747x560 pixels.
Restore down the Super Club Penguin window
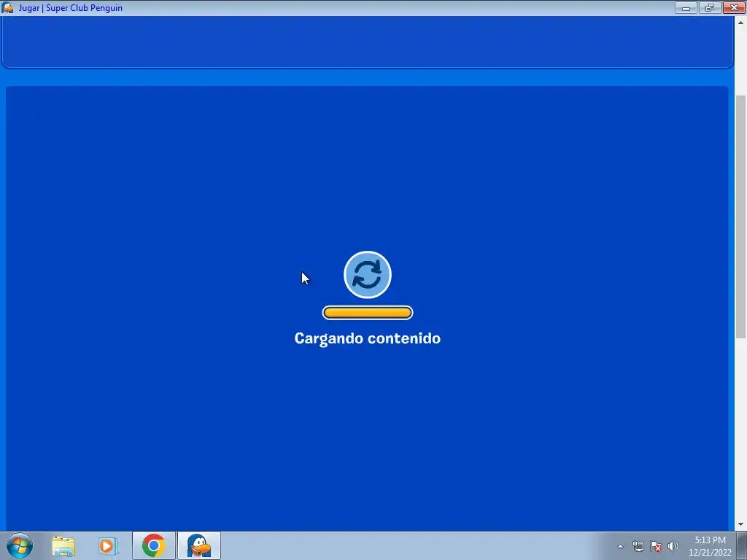pyautogui.click(x=710, y=7)
